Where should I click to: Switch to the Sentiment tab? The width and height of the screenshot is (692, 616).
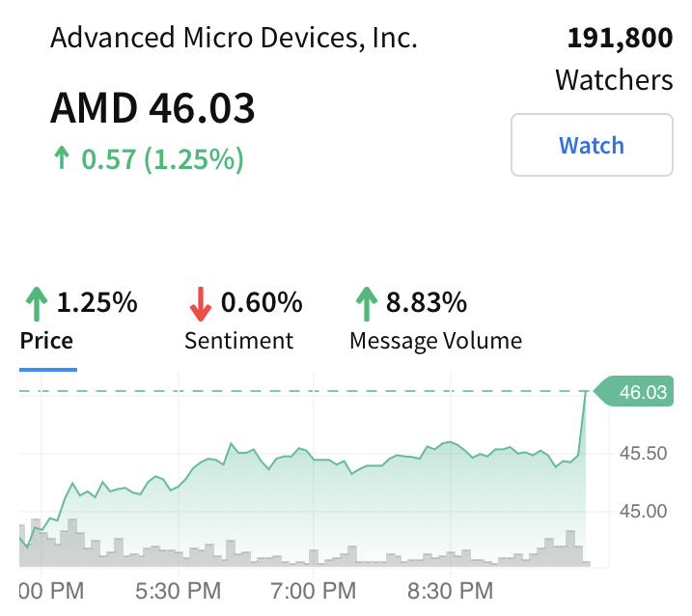pos(238,341)
